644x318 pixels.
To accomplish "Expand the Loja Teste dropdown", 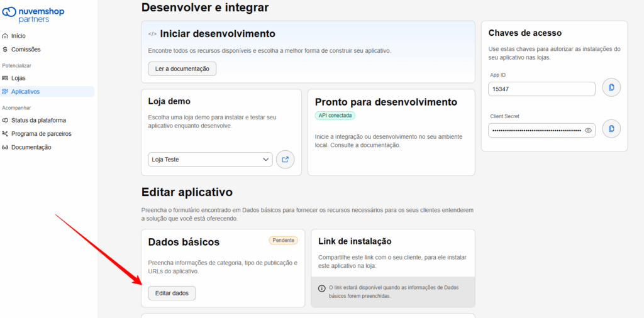I will [210, 160].
